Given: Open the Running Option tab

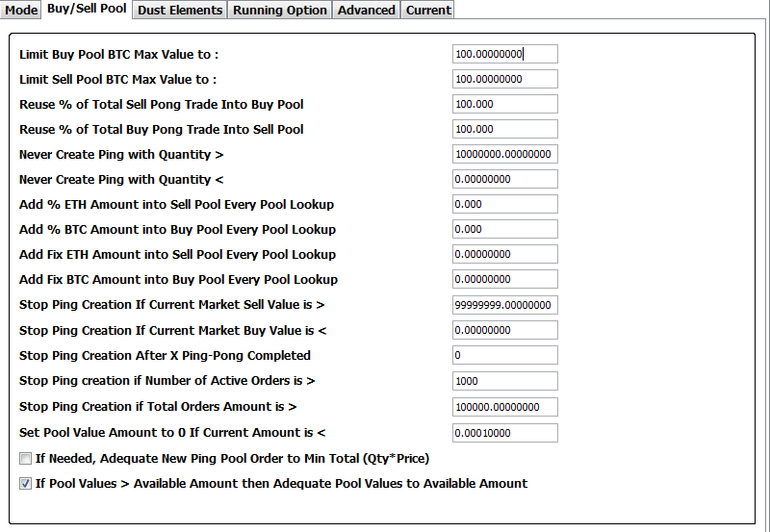Looking at the screenshot, I should [x=279, y=10].
